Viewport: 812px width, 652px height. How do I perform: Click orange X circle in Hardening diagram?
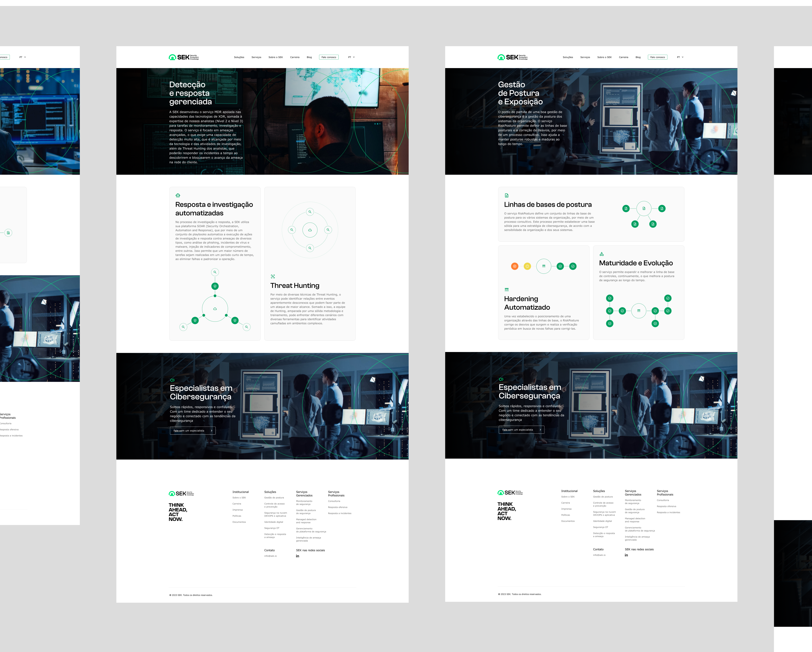click(x=514, y=266)
